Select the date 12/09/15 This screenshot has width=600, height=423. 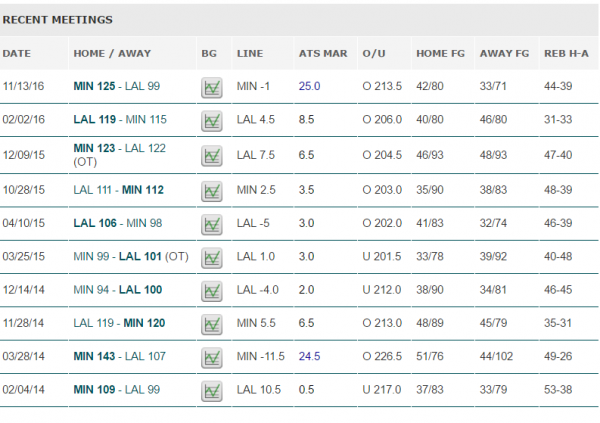coord(23,155)
